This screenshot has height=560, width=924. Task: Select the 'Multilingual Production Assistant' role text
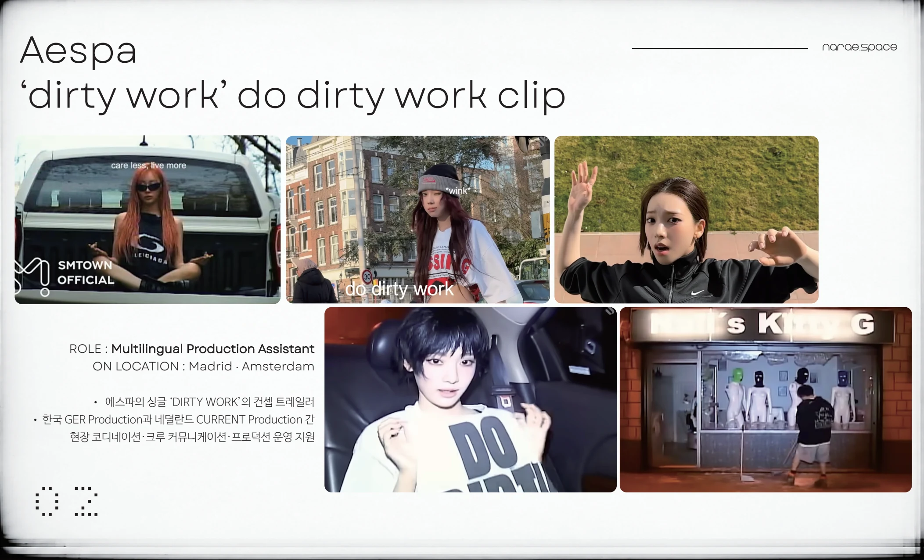(212, 349)
